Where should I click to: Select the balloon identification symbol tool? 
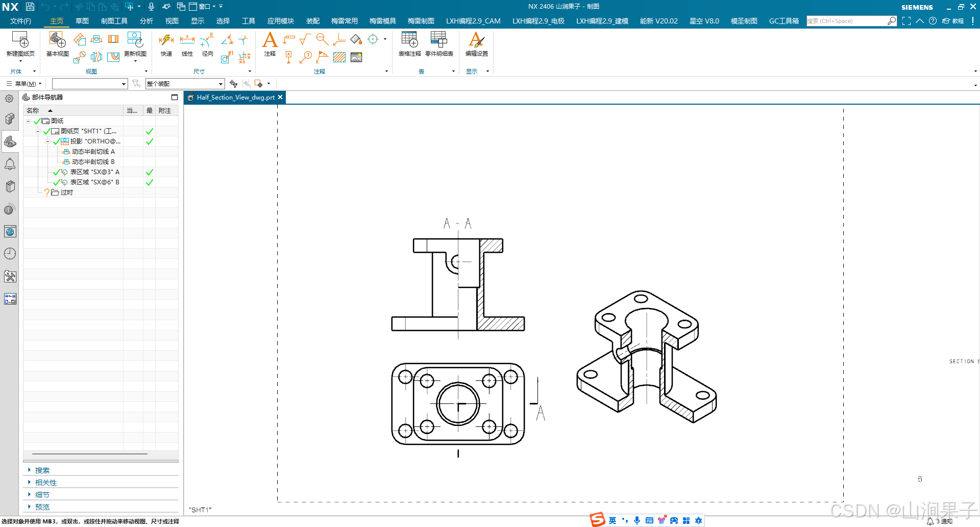coord(306,57)
